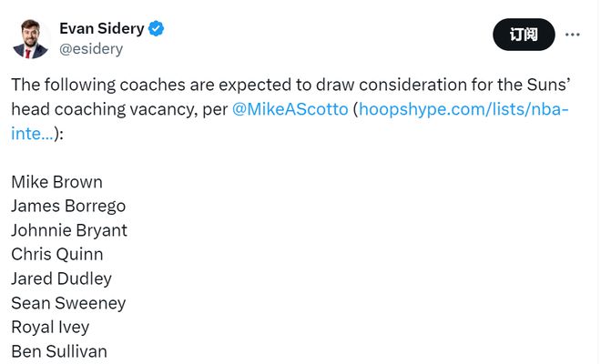Click the name Sean Sweeney
This screenshot has height=364, width=601.
pyautogui.click(x=68, y=303)
